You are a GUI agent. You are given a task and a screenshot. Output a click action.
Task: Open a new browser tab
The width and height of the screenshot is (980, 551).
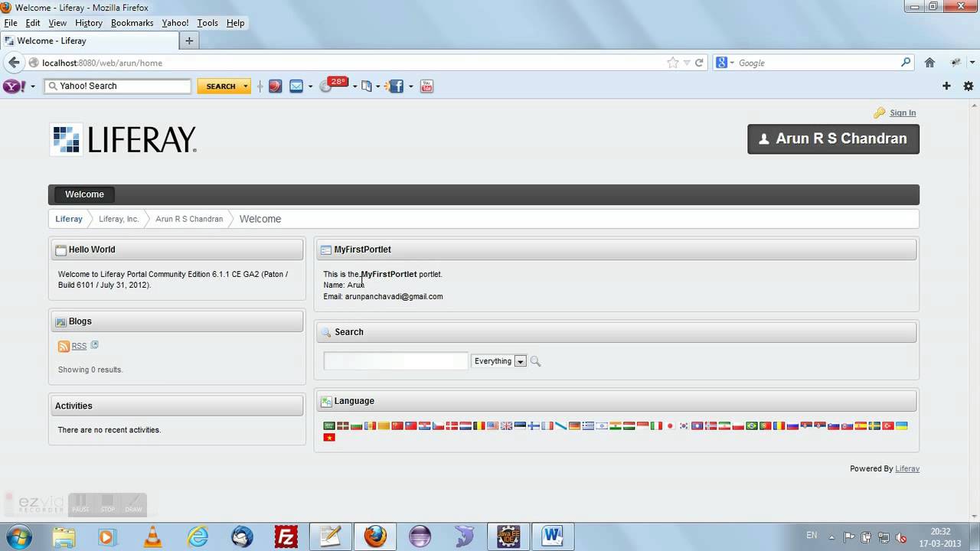click(x=189, y=41)
